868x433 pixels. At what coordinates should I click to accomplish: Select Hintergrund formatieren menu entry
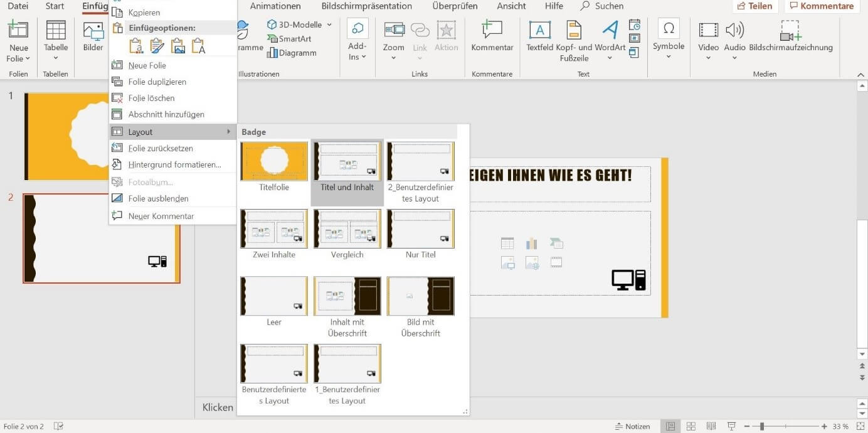[172, 164]
